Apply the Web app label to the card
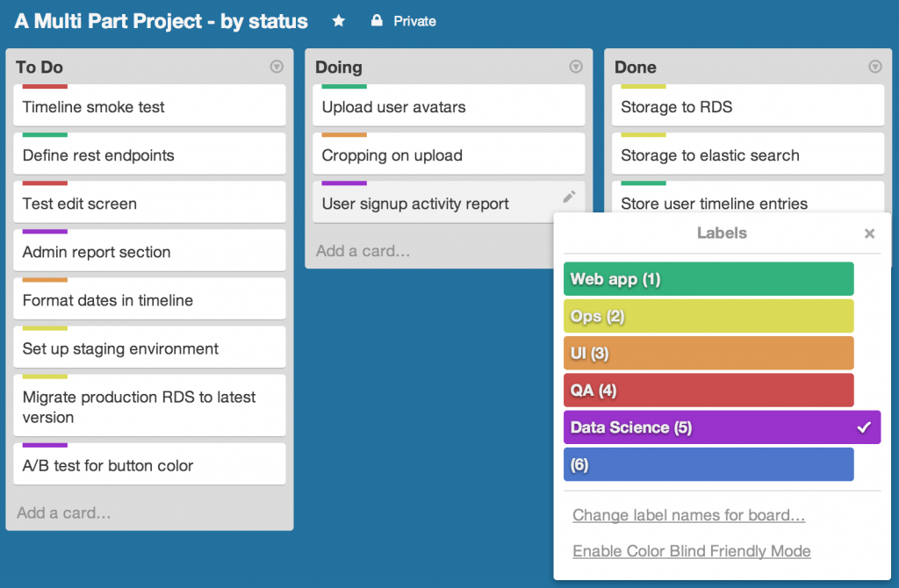Viewport: 899px width, 588px height. click(x=708, y=278)
